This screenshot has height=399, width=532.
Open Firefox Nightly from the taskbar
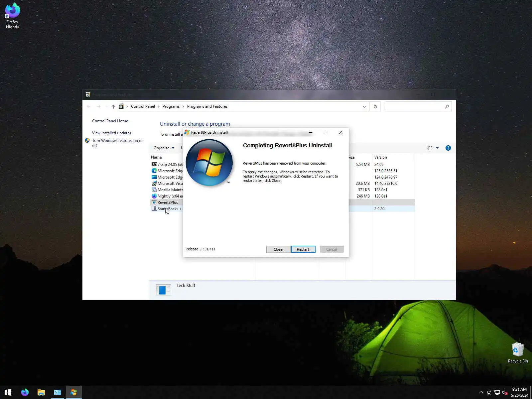(25, 392)
